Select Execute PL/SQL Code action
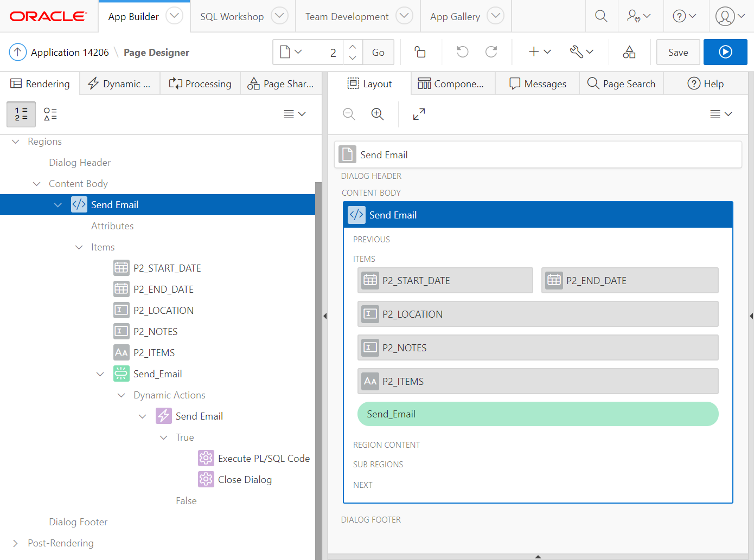 pos(264,459)
